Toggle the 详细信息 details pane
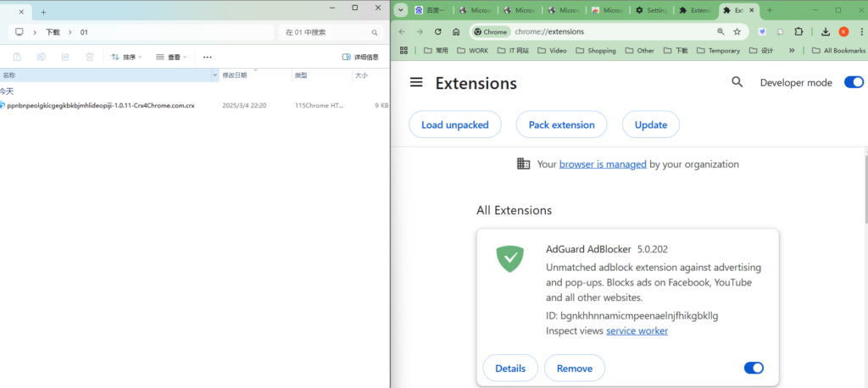The width and height of the screenshot is (868, 388). (x=360, y=57)
